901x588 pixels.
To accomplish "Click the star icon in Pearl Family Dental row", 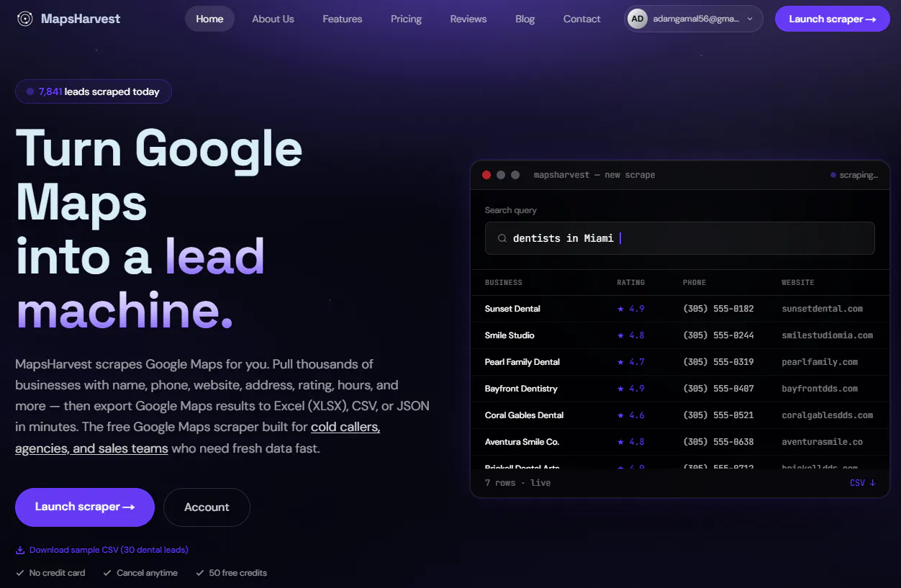I will pos(620,362).
